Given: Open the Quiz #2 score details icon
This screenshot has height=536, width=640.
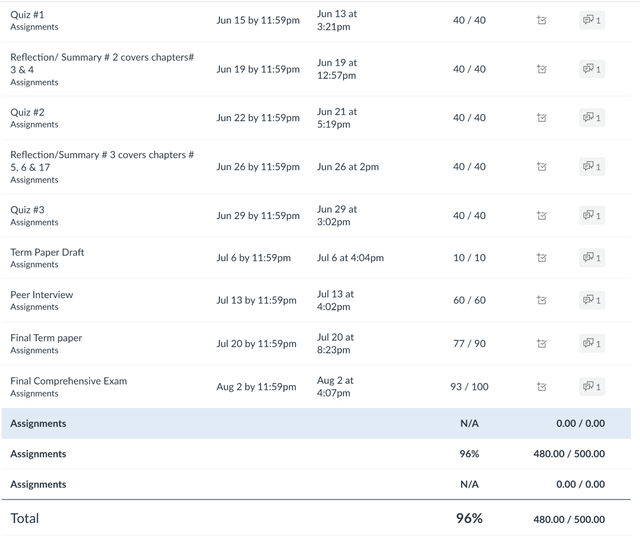Looking at the screenshot, I should [x=541, y=118].
